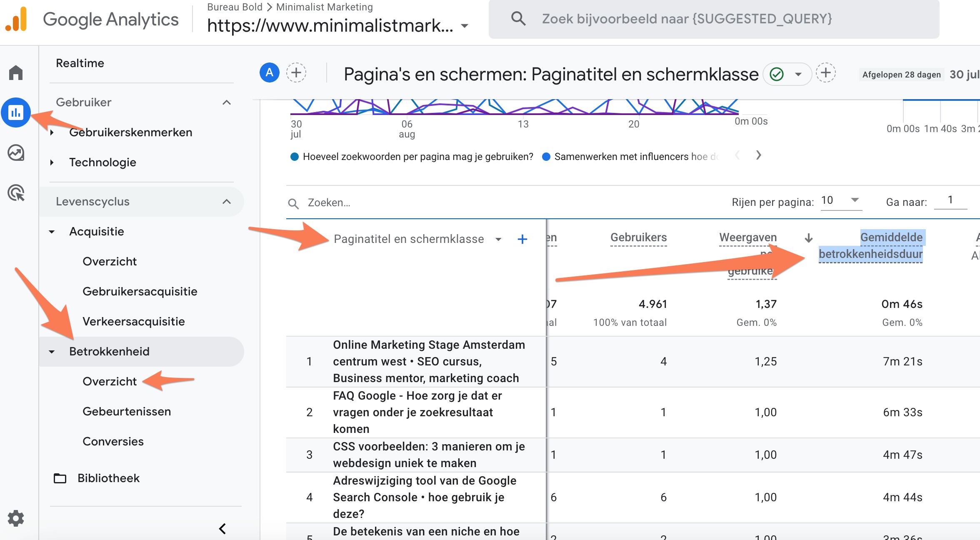Click the Ga naar page number field
The height and width of the screenshot is (540, 980).
pos(950,200)
